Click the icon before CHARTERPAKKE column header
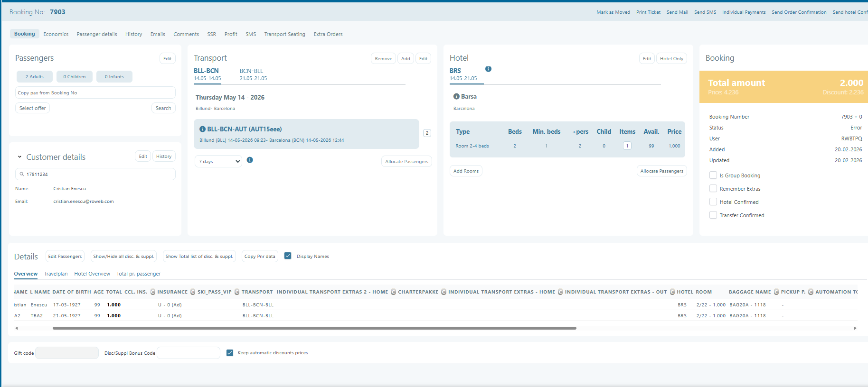The width and height of the screenshot is (868, 387). [x=393, y=292]
